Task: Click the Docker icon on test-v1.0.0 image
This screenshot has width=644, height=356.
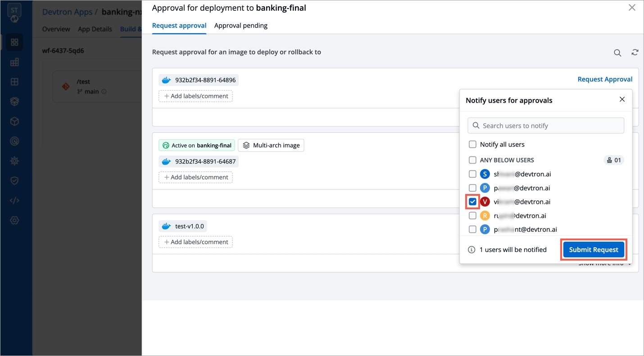Action: pyautogui.click(x=166, y=226)
